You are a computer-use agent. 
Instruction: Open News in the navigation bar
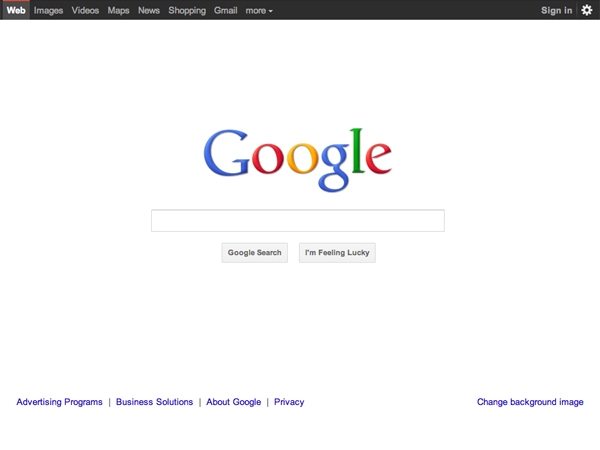click(x=149, y=11)
